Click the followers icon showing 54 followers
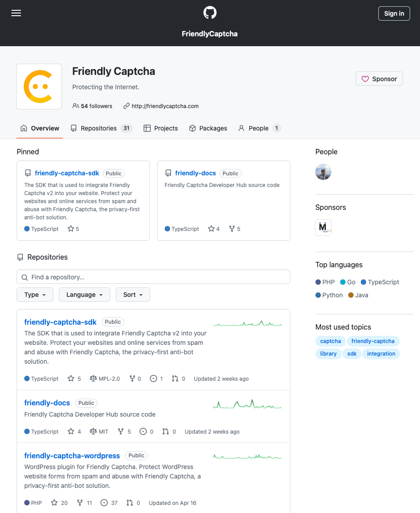 click(76, 106)
